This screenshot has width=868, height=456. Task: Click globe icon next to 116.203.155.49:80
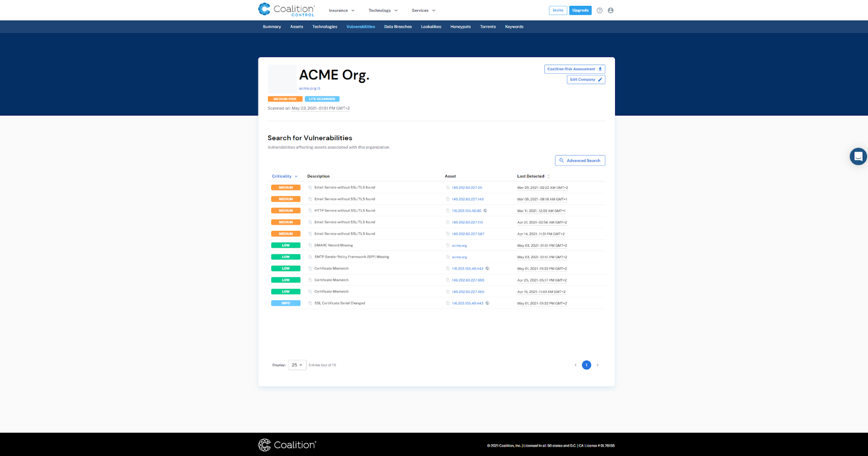485,211
